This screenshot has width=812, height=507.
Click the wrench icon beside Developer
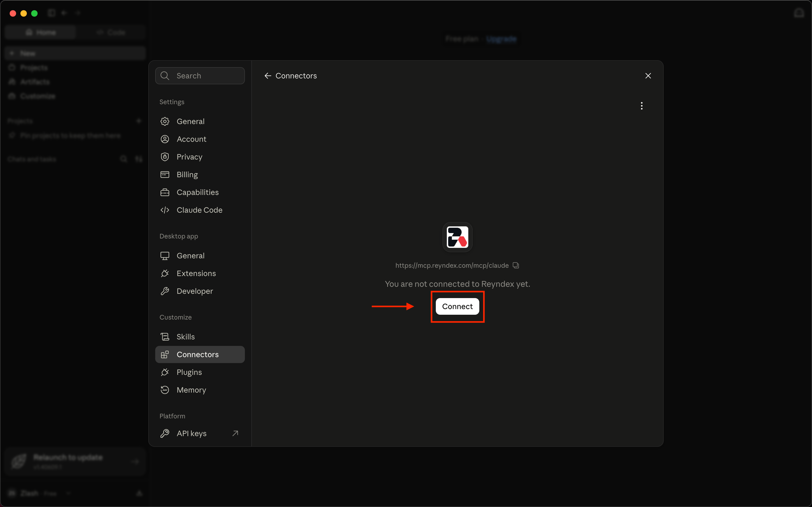point(165,291)
